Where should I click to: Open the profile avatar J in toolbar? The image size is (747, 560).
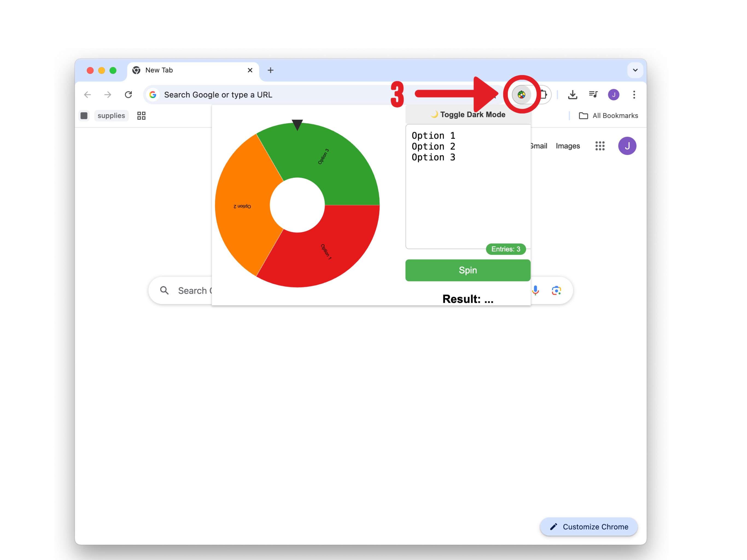tap(614, 95)
